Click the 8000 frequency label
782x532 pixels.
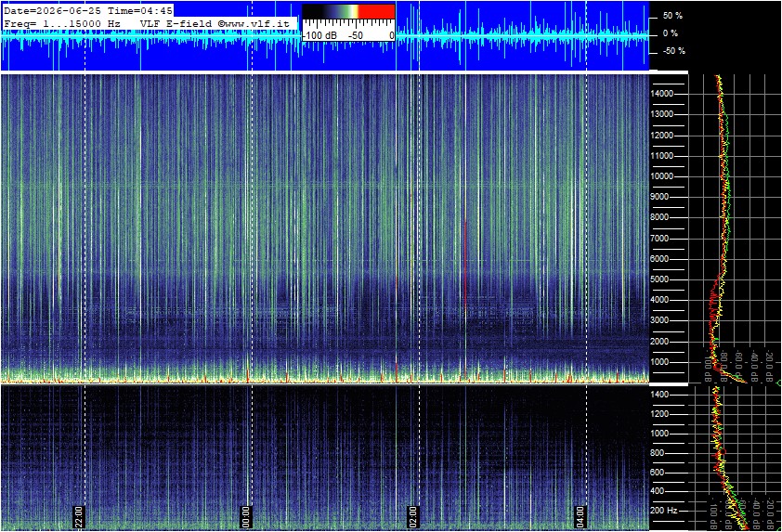click(x=659, y=217)
